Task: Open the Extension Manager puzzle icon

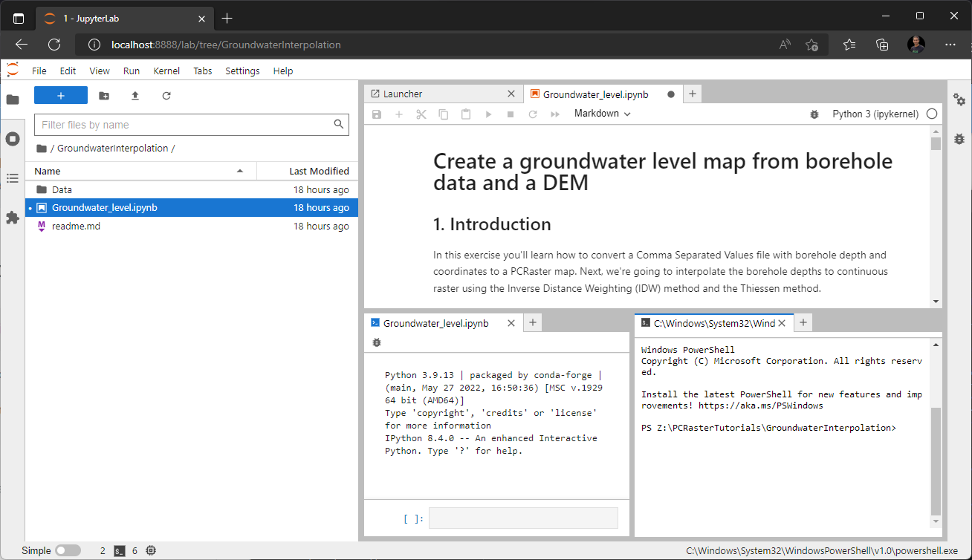Action: coord(12,218)
